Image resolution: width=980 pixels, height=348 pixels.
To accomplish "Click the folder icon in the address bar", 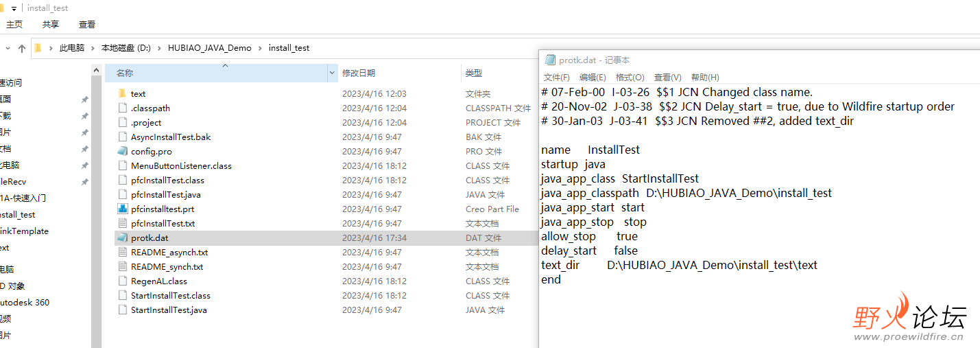I will 38,48.
